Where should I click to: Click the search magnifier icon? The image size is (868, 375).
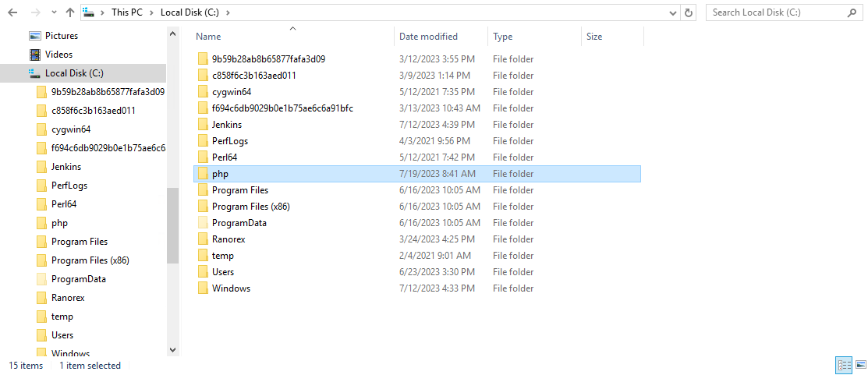point(852,12)
